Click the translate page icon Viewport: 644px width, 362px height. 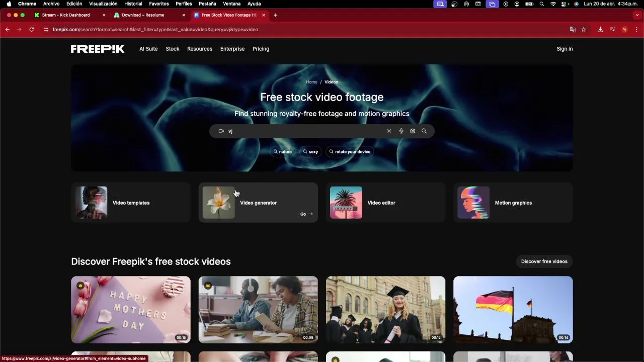(x=573, y=30)
